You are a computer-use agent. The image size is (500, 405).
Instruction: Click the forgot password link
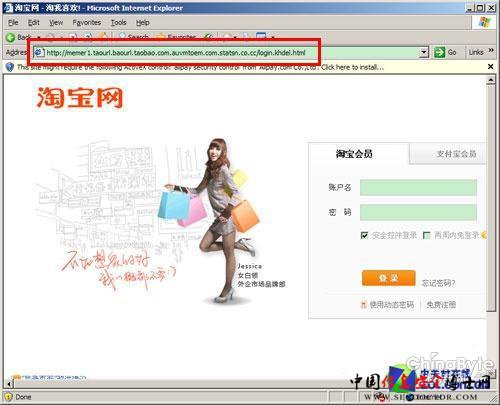[438, 283]
